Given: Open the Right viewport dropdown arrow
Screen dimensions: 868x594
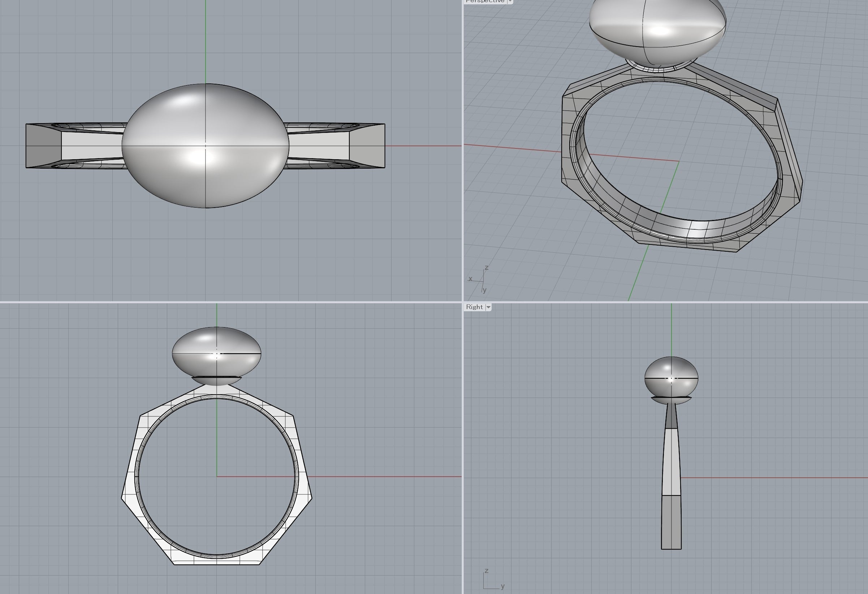Looking at the screenshot, I should point(488,307).
